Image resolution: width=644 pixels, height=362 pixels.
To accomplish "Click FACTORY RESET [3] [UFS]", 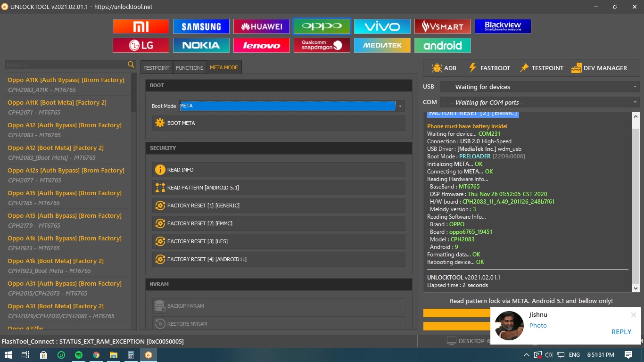I will coord(279,241).
